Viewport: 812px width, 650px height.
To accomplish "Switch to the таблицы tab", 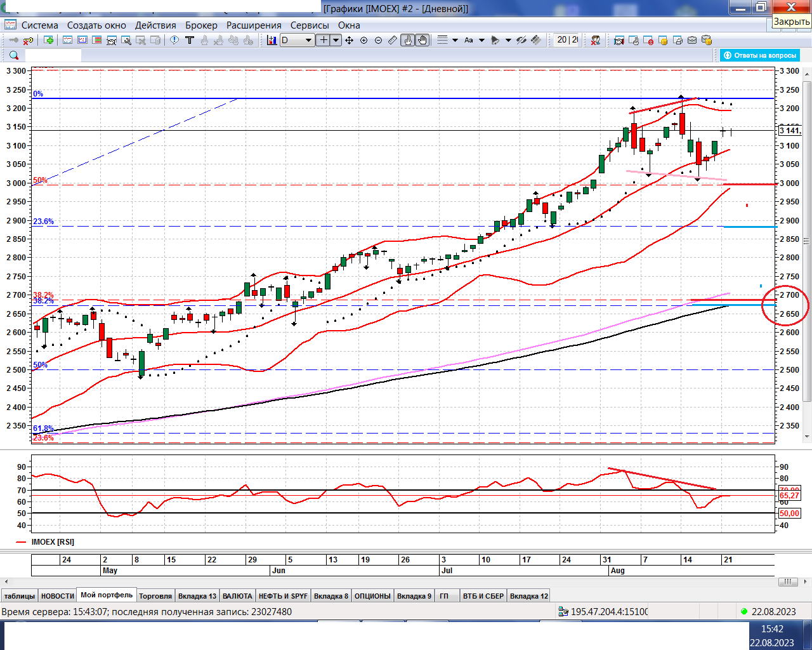I will coord(20,596).
